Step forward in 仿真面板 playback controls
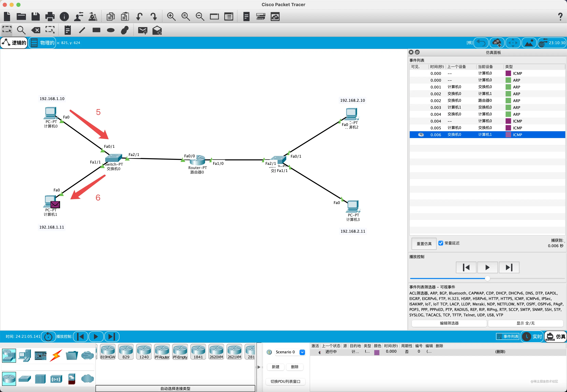Image resolution: width=567 pixels, height=392 pixels. (509, 267)
